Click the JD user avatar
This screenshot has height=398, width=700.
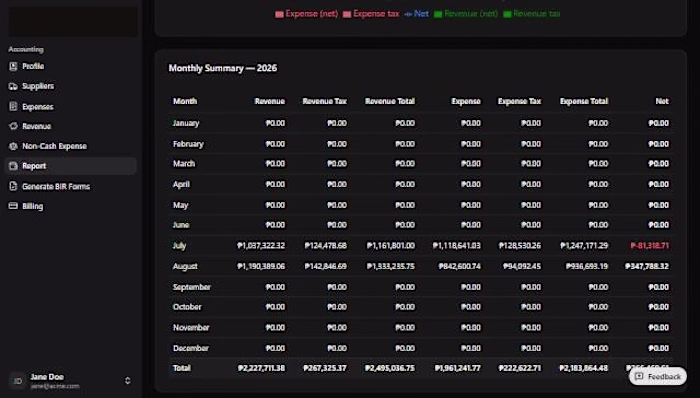[x=17, y=381]
